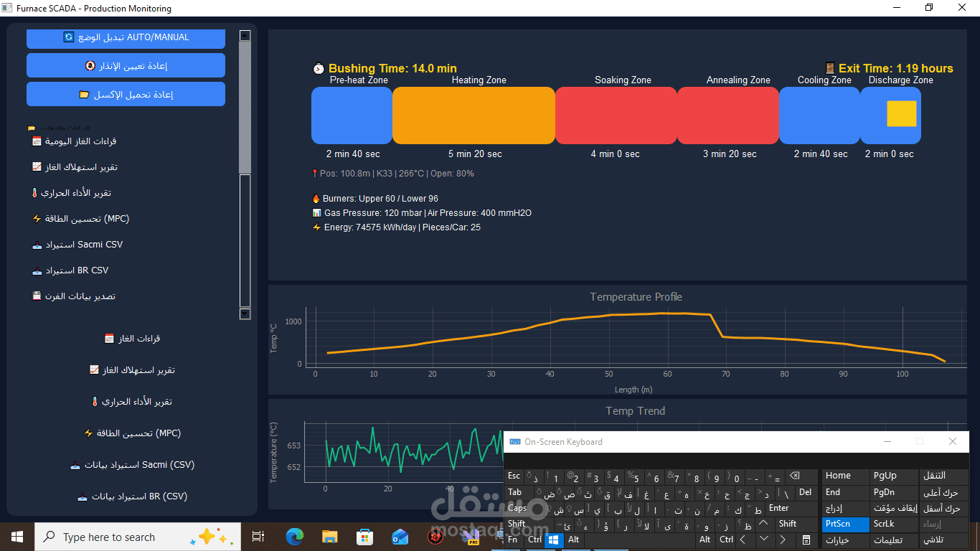Click the Temperature Profile chart title
The height and width of the screenshot is (551, 980).
[636, 297]
